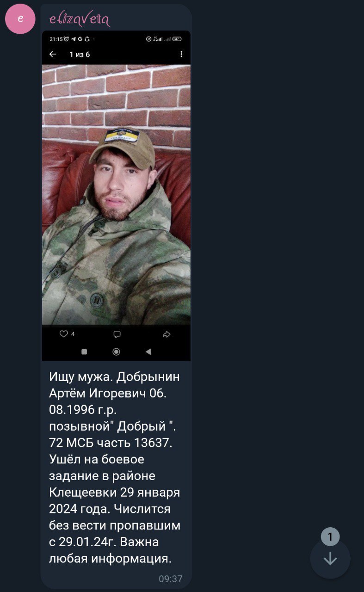
Task: Click the alarm clock status icon
Action: pyautogui.click(x=66, y=39)
